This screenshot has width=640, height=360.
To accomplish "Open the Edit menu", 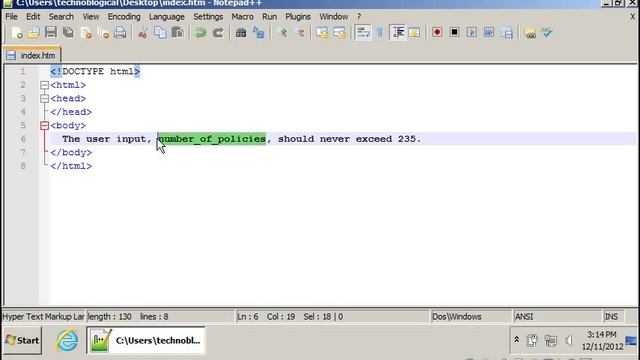I will (33, 17).
